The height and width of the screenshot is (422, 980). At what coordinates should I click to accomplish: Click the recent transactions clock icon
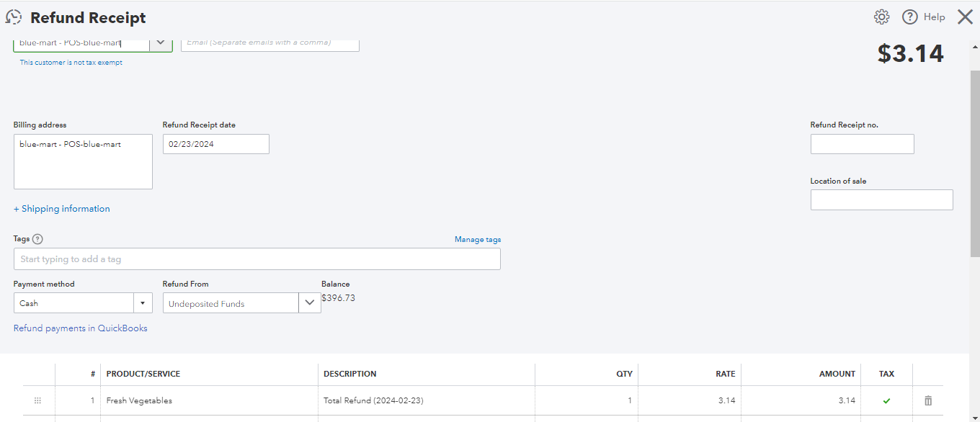pos(14,17)
